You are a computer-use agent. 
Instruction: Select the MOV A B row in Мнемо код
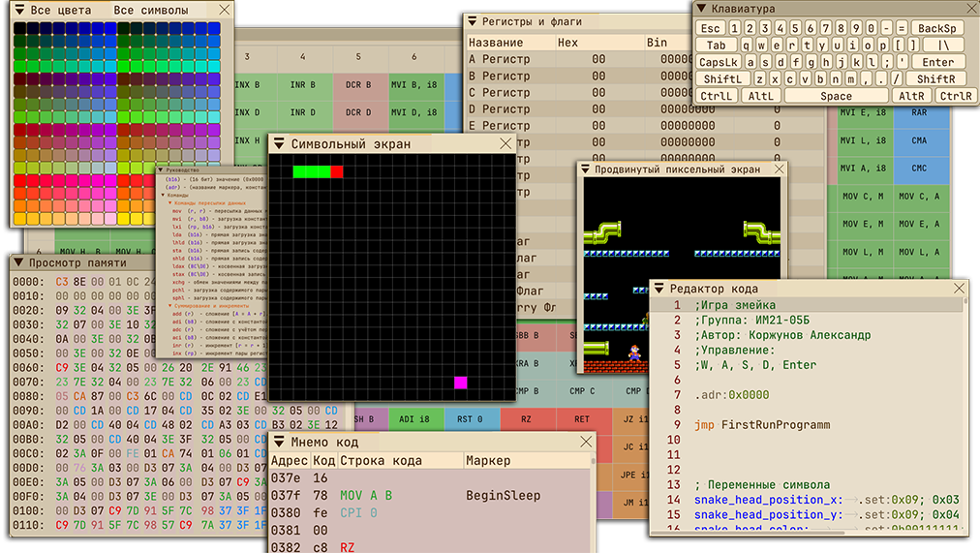tap(366, 496)
